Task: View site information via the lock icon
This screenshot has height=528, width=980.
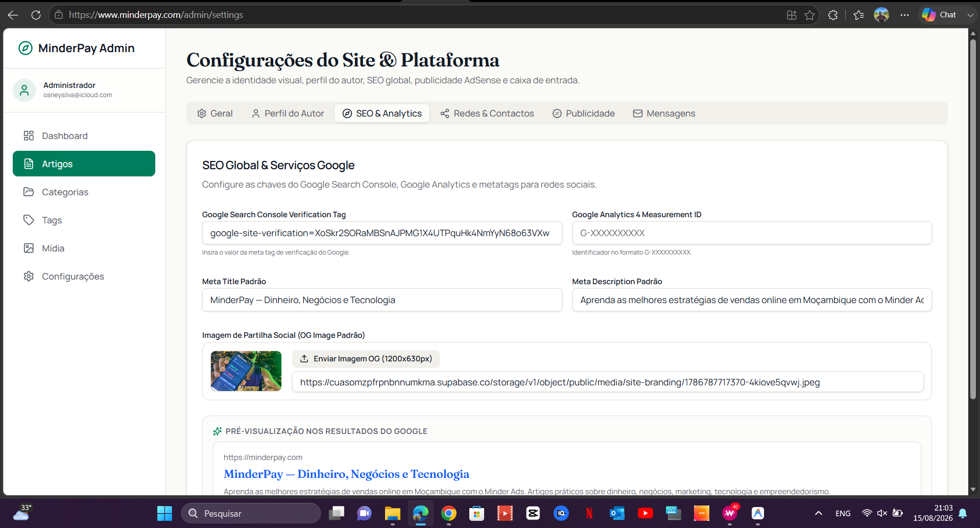Action: (x=59, y=15)
